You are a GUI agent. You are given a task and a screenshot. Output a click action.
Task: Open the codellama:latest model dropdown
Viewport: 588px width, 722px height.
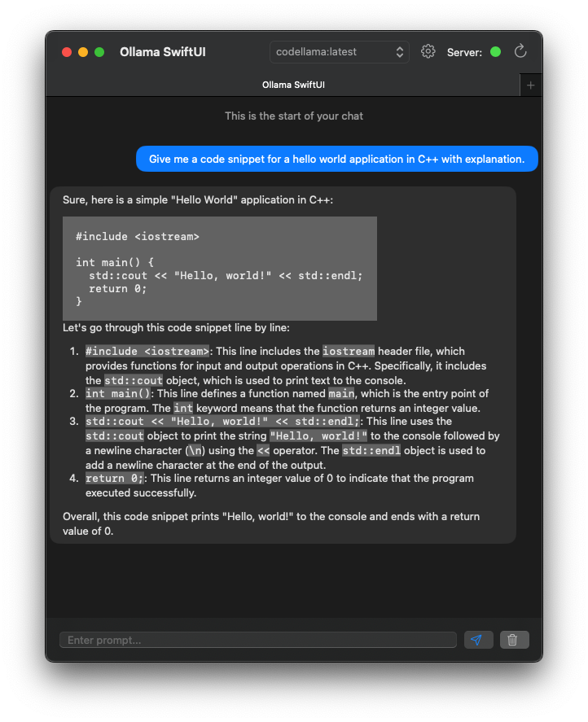(339, 52)
